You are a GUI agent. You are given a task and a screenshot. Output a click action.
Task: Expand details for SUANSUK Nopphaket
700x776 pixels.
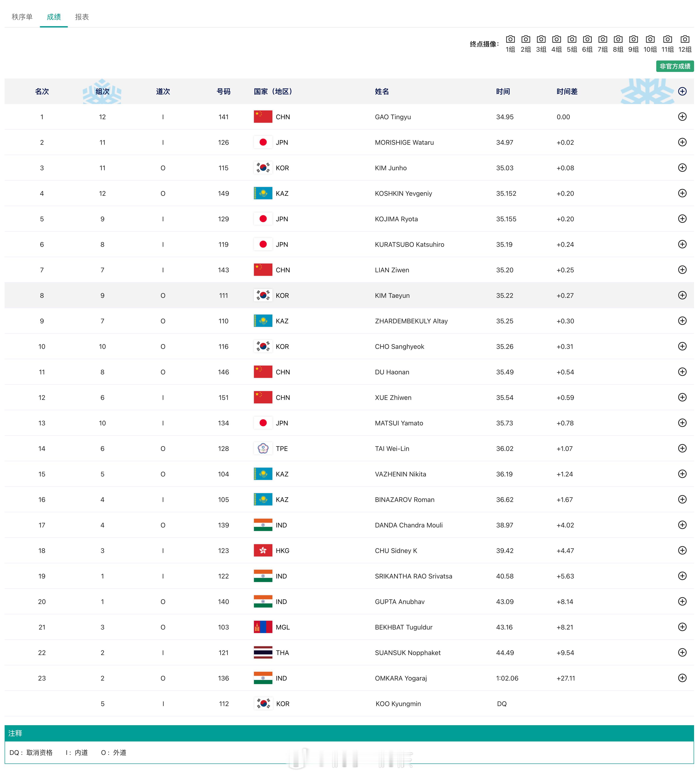tap(682, 653)
